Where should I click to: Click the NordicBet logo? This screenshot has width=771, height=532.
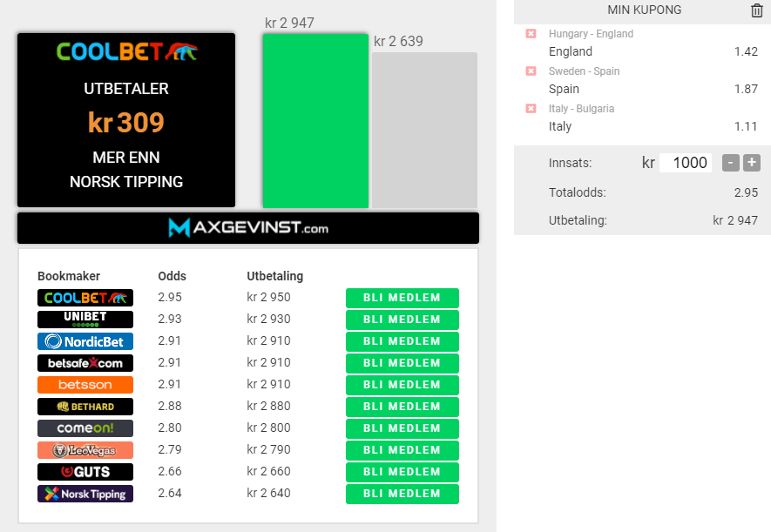pos(85,341)
